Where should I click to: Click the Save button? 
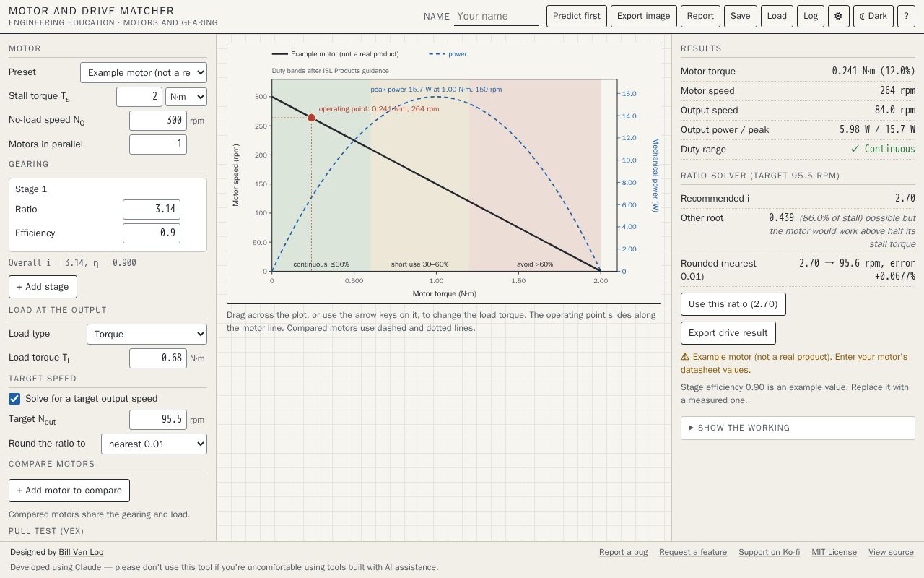741,16
